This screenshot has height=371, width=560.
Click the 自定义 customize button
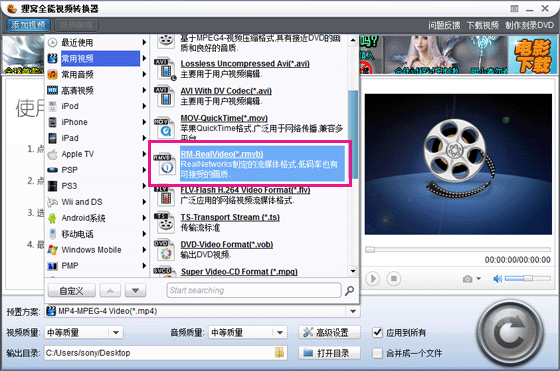coord(71,291)
